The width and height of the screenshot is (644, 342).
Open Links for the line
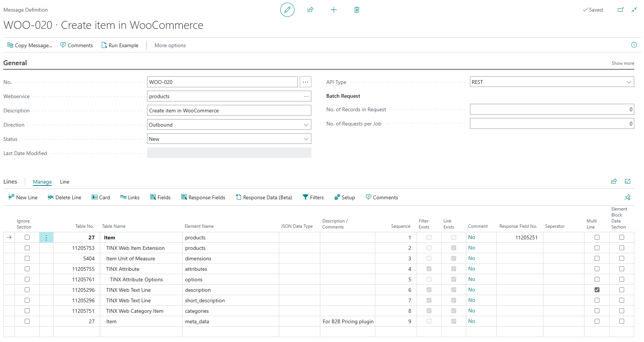coord(130,197)
